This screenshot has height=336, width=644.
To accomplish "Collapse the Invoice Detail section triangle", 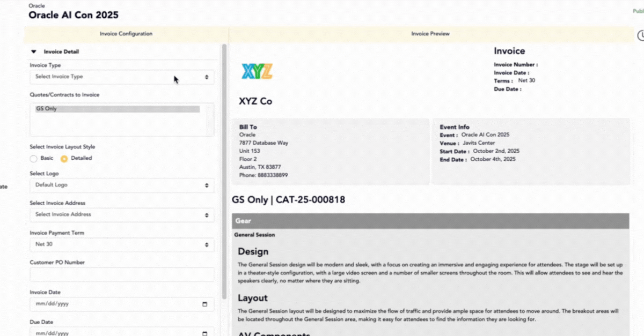I will [x=34, y=52].
